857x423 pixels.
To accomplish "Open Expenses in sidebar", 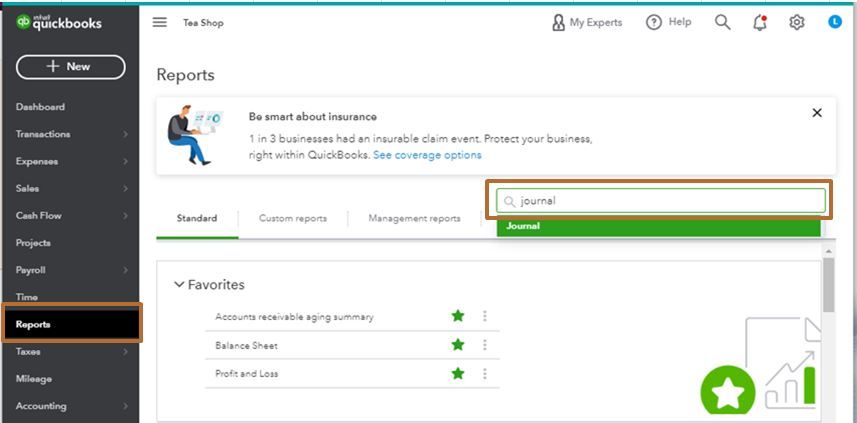I will [x=37, y=162].
